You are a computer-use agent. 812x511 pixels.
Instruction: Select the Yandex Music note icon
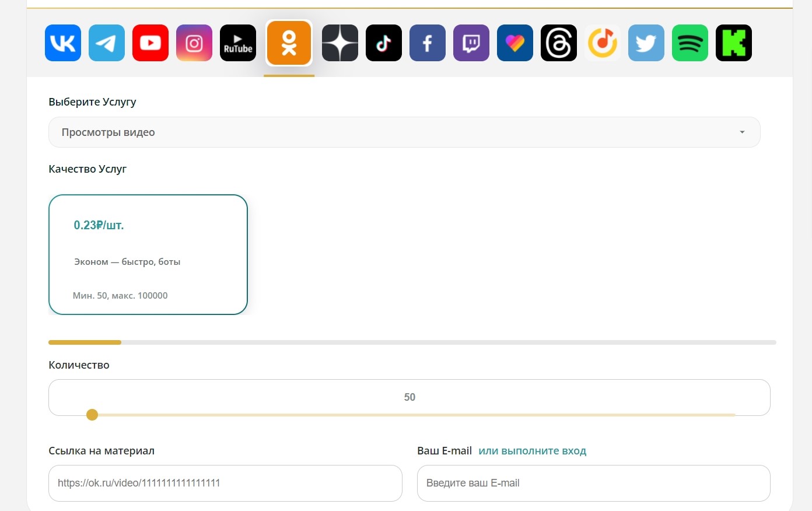tap(603, 43)
